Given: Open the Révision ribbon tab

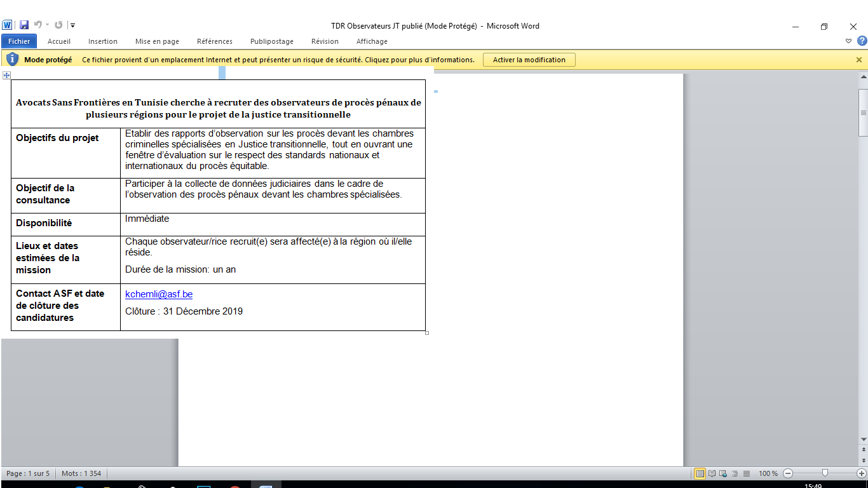Looking at the screenshot, I should [325, 41].
